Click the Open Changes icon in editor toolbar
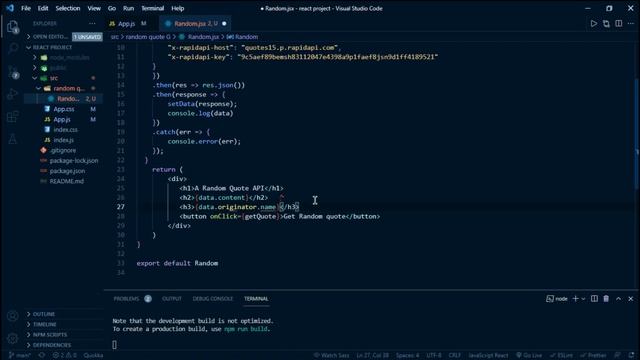This screenshot has width=640, height=360. 606,24
